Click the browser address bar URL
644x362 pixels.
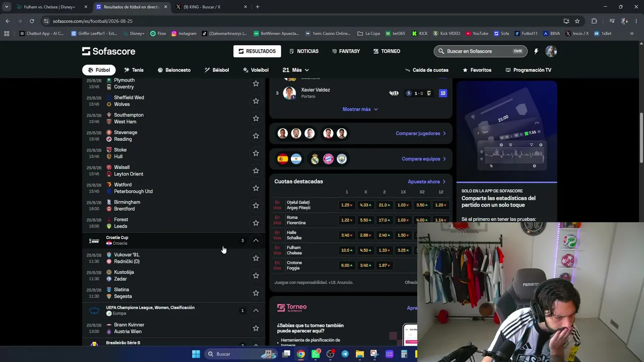tap(93, 21)
